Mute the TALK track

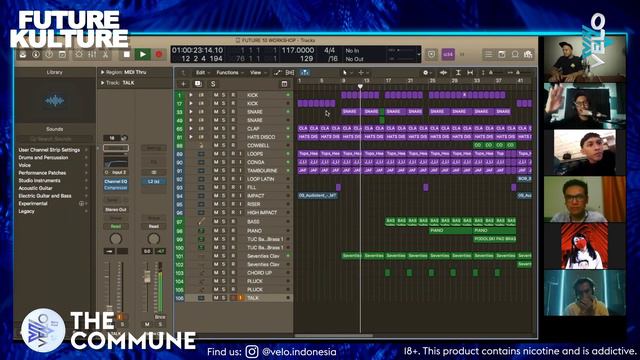216,298
